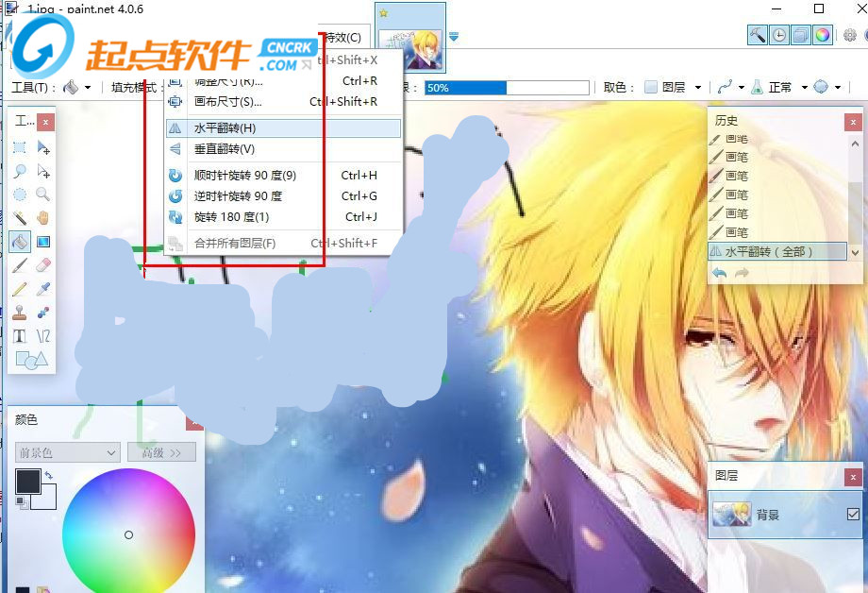Click the secondary color swatch

point(48,500)
